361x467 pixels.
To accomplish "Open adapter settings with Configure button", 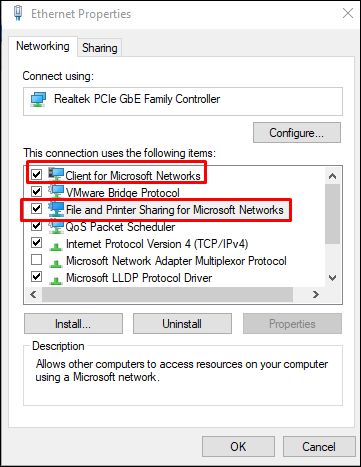I will pyautogui.click(x=297, y=133).
